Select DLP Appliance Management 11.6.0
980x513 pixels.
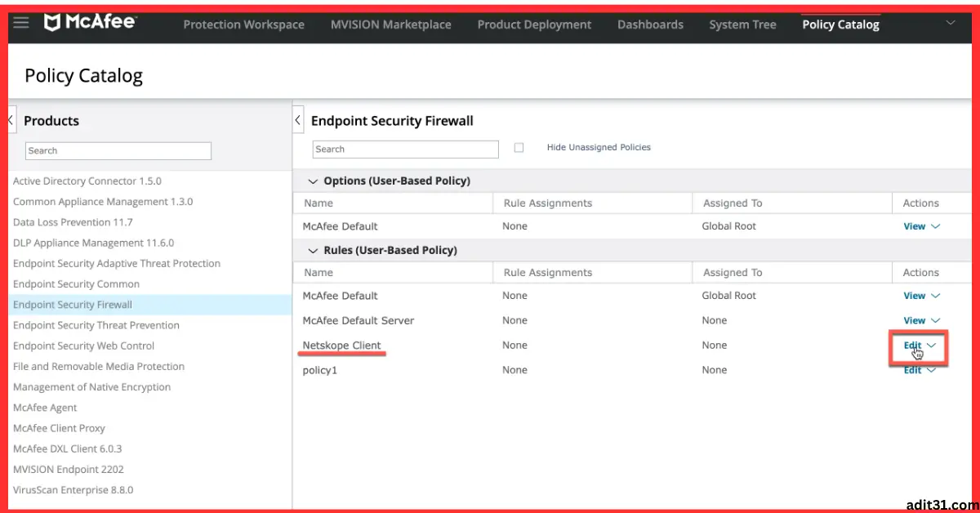pyautogui.click(x=93, y=243)
